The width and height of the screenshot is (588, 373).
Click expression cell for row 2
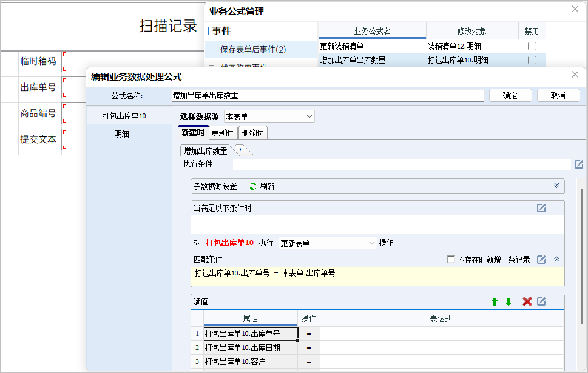[x=441, y=348]
